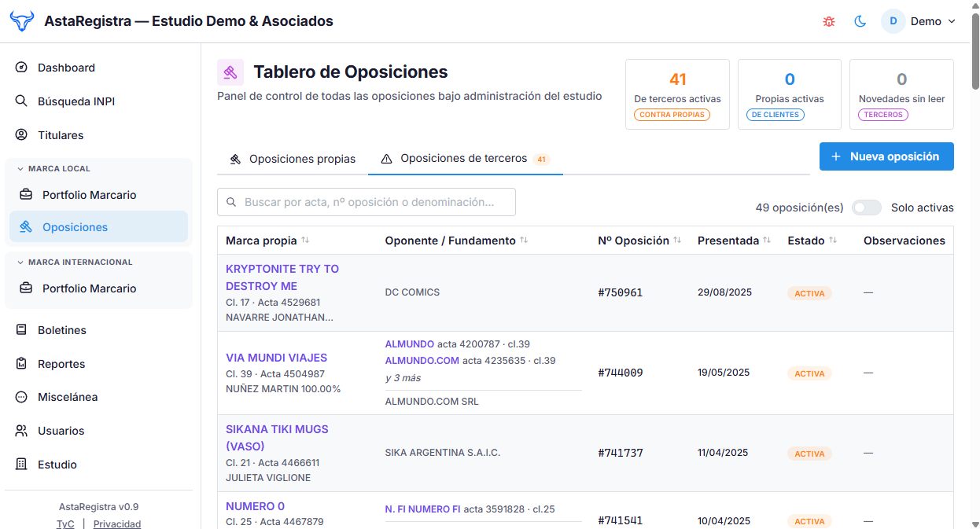Select the Oposiciones de terceros tab
Screen dimensions: 980x529
tap(466, 159)
